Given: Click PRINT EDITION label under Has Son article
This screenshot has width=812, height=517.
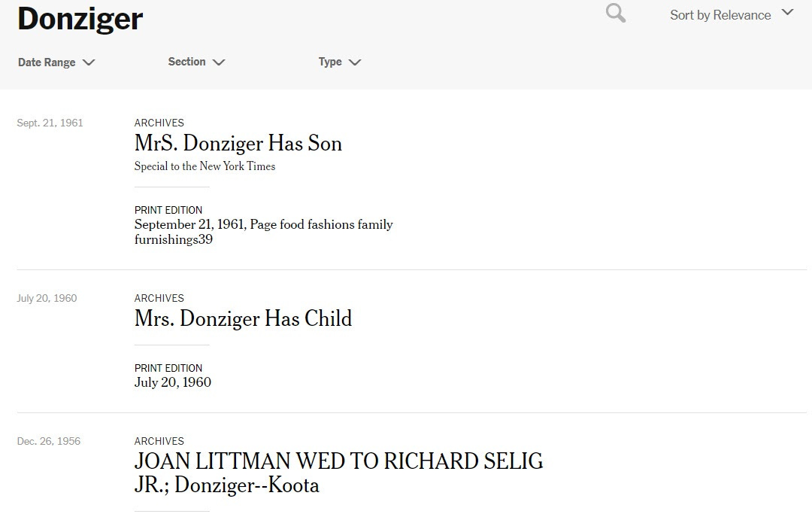Looking at the screenshot, I should pyautogui.click(x=168, y=210).
